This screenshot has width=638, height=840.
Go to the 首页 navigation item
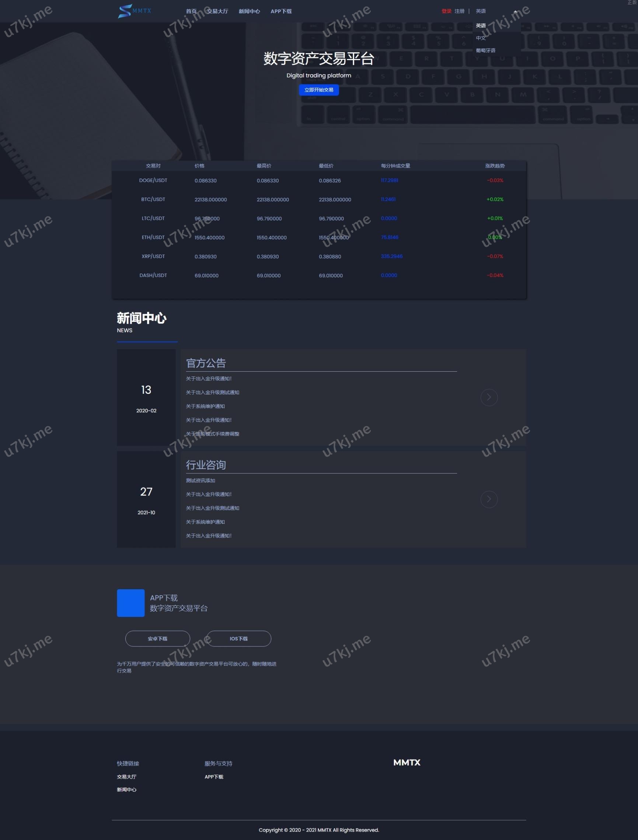click(191, 11)
